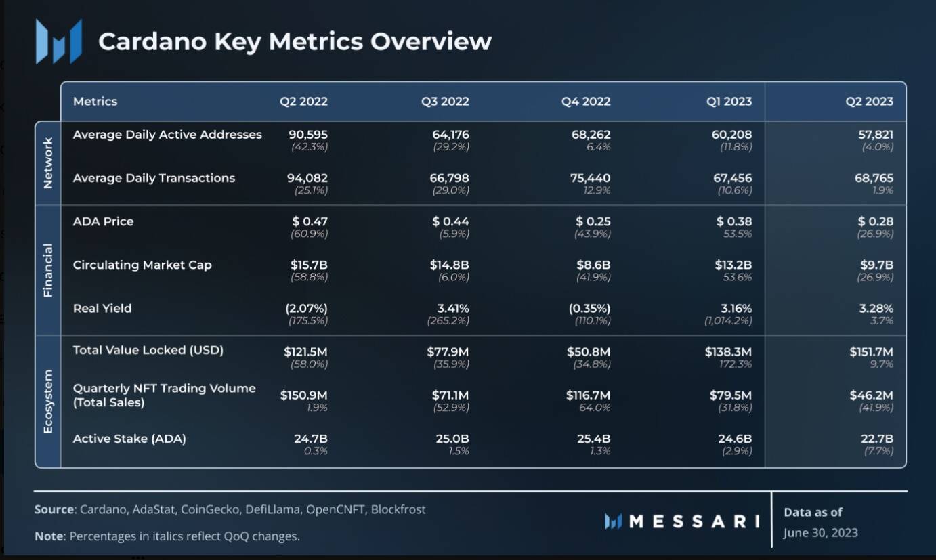Screen dimensions: 936x560
Task: Click the 64,176 active addresses value
Action: (x=450, y=135)
